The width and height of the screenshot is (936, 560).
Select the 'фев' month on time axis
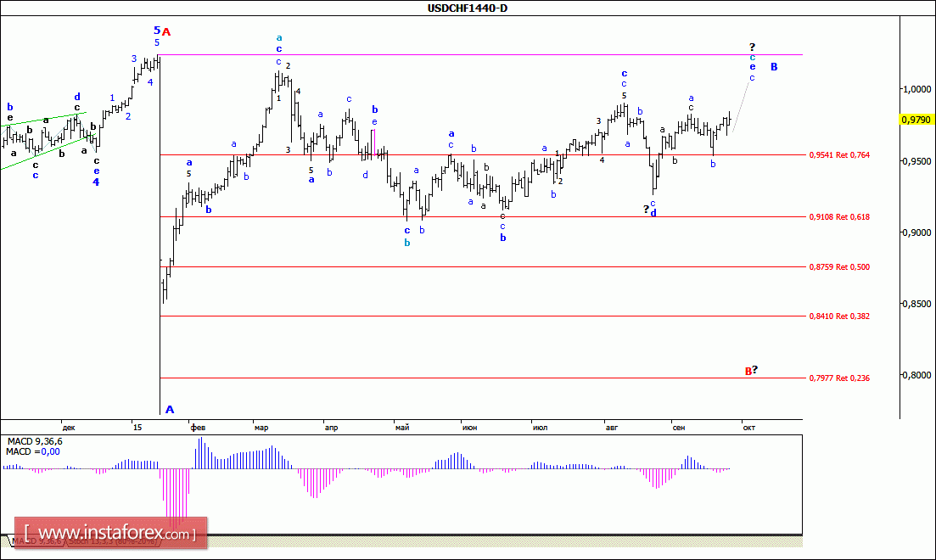click(197, 428)
